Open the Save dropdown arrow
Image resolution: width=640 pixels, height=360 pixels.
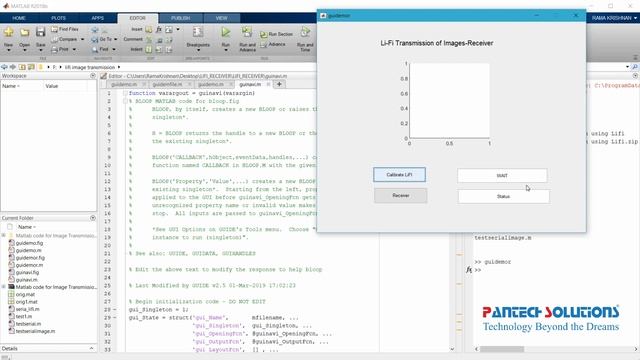click(40, 50)
